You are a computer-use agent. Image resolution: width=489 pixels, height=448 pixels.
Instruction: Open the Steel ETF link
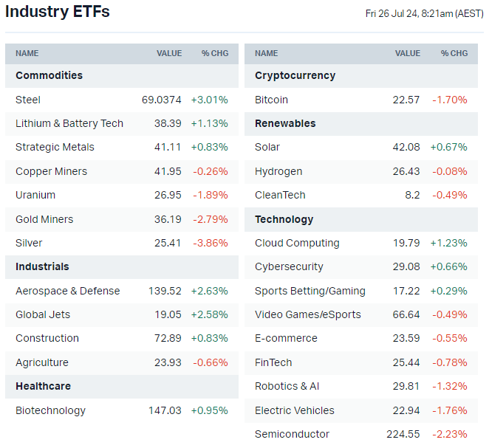pyautogui.click(x=28, y=100)
